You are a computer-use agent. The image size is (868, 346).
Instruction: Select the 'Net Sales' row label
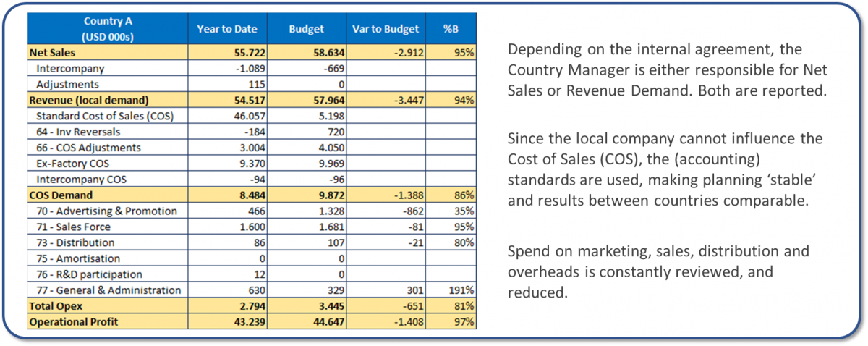[x=52, y=53]
